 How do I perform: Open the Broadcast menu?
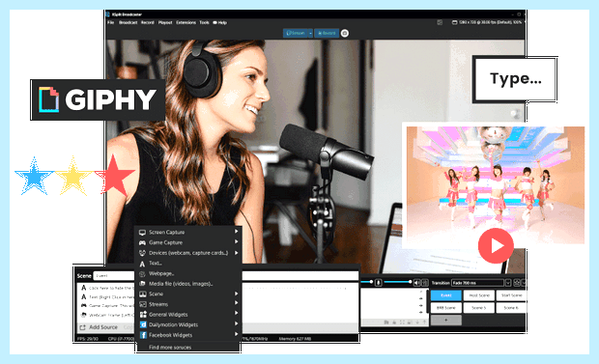pos(128,22)
